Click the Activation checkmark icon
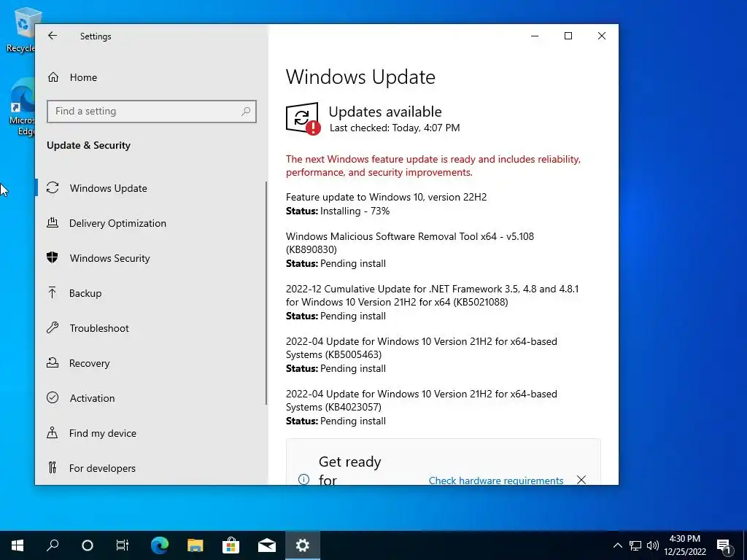Image resolution: width=747 pixels, height=560 pixels. point(53,397)
